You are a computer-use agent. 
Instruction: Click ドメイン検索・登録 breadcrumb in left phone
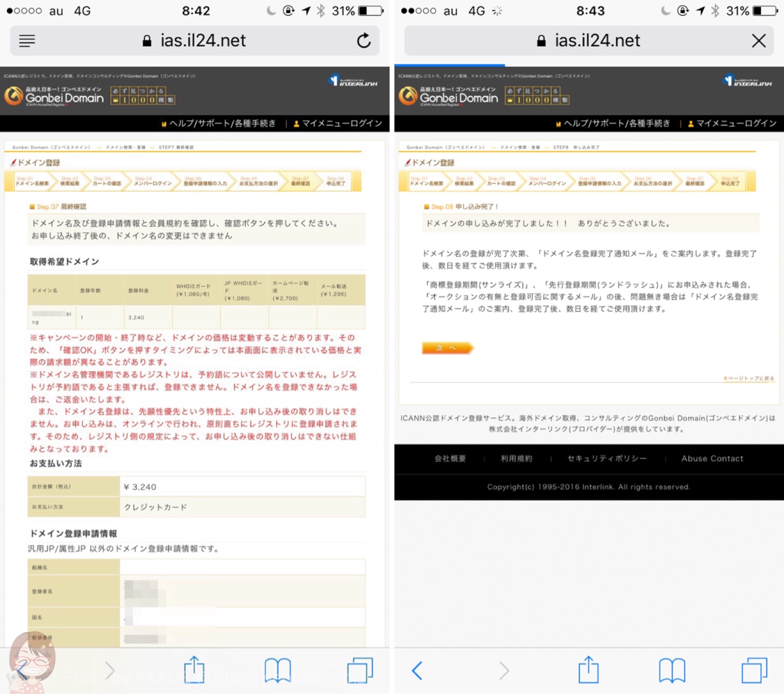(x=126, y=147)
